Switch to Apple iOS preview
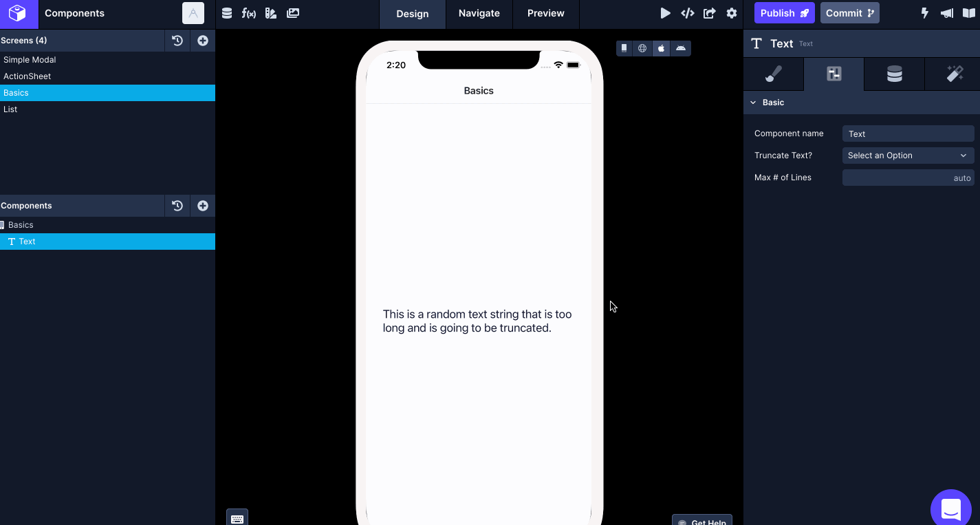980x525 pixels. coord(661,48)
